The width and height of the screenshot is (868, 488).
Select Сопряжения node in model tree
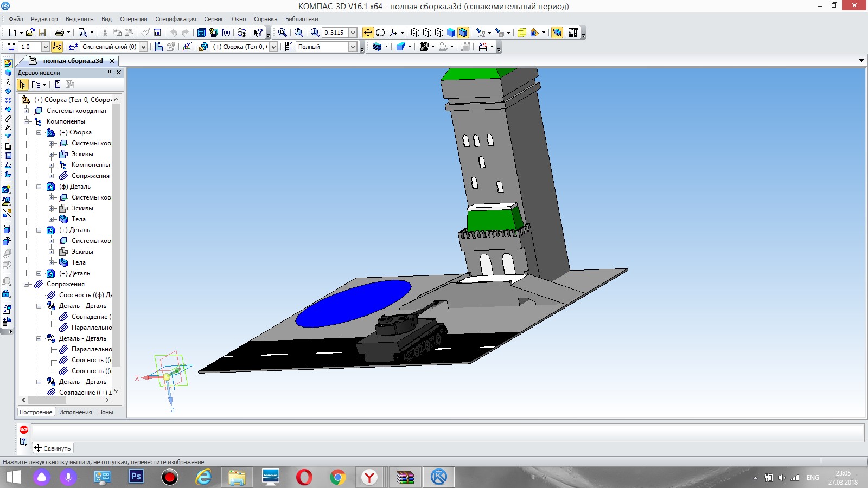pyautogui.click(x=65, y=284)
